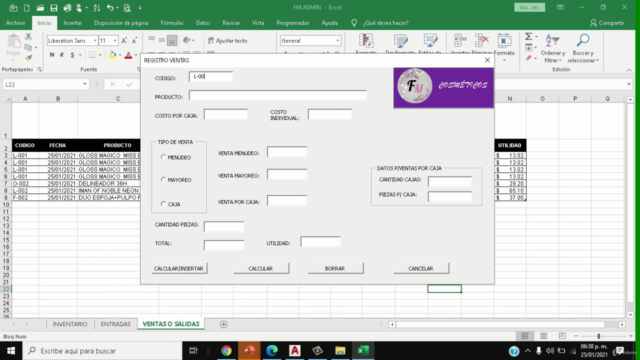Viewport: 640px width, 360px height.
Task: Switch to the INVENTARIO sheet tab
Action: coord(70,324)
